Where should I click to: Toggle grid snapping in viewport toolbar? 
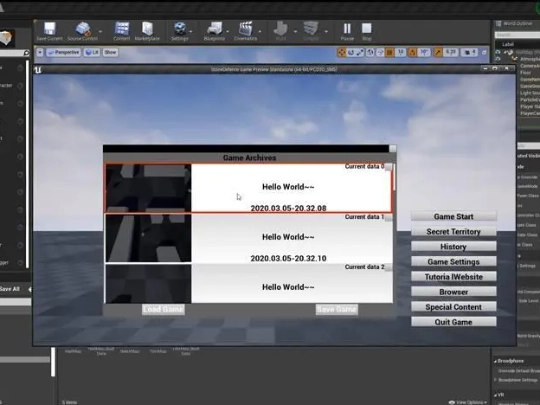[x=390, y=52]
